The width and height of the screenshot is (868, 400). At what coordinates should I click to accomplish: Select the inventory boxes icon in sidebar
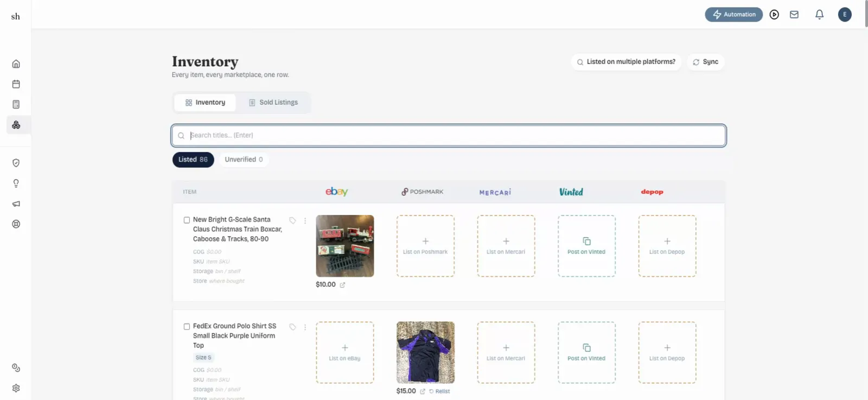pyautogui.click(x=16, y=125)
